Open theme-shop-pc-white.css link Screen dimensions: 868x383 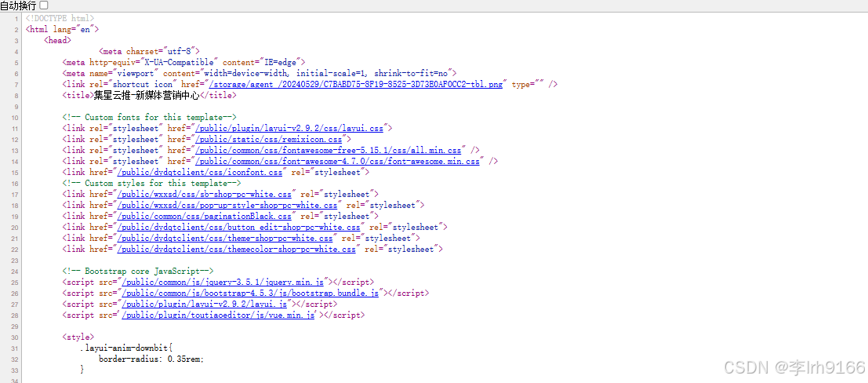coord(224,239)
